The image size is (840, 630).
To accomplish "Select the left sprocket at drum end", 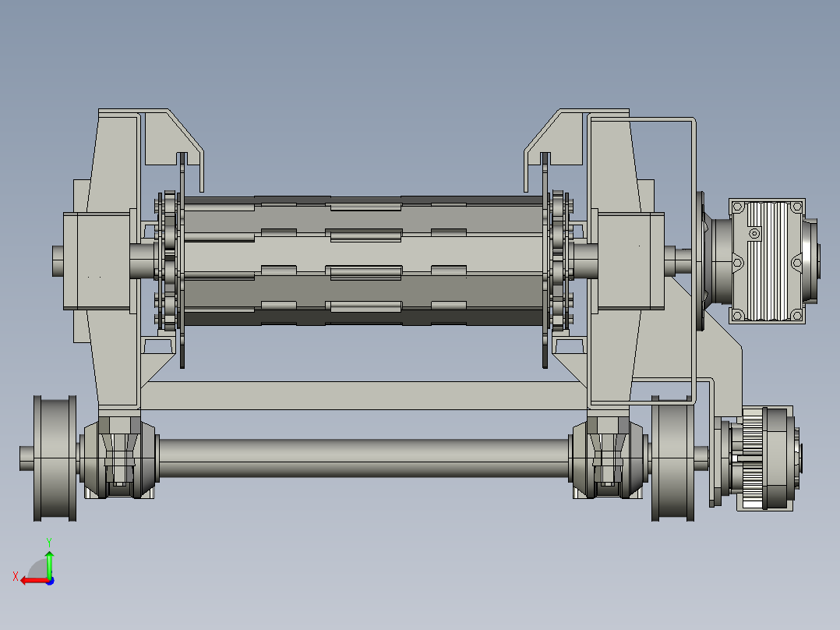I will point(169,260).
